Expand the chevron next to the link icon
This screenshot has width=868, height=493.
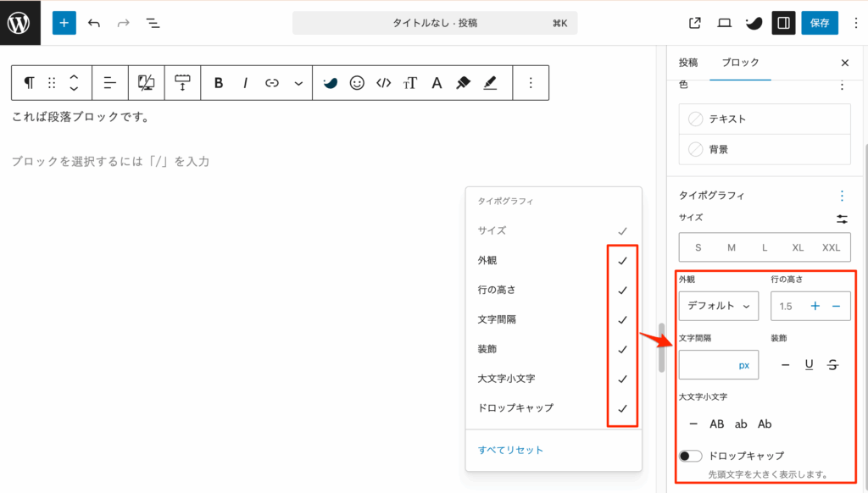(x=297, y=82)
